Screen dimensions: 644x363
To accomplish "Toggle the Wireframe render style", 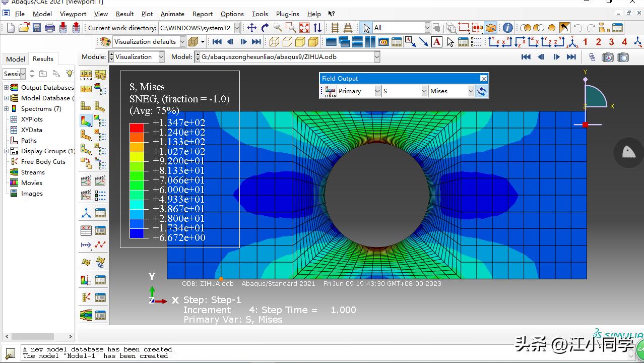I will pos(274,42).
